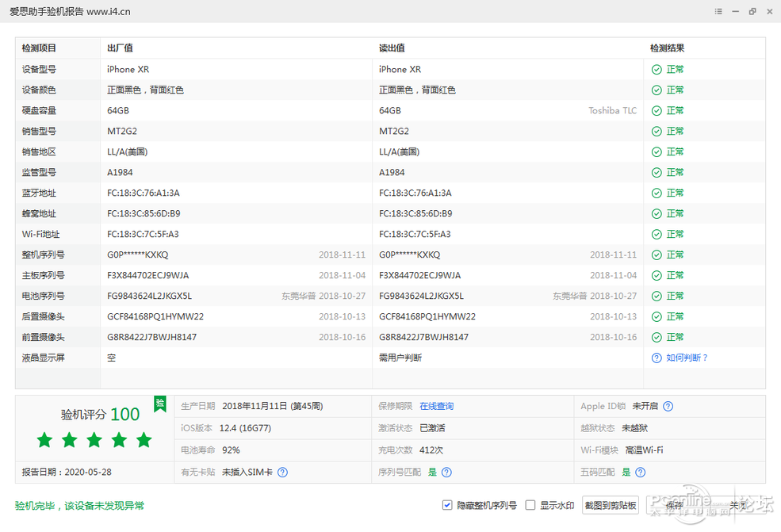Click the green check icon in 设备型号 row
The image size is (781, 532).
point(657,70)
